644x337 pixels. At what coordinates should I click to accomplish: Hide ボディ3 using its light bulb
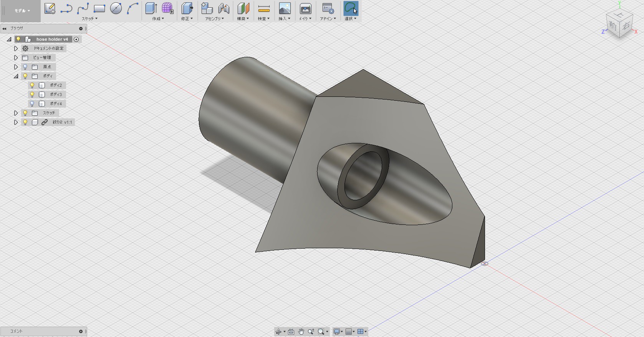point(32,95)
